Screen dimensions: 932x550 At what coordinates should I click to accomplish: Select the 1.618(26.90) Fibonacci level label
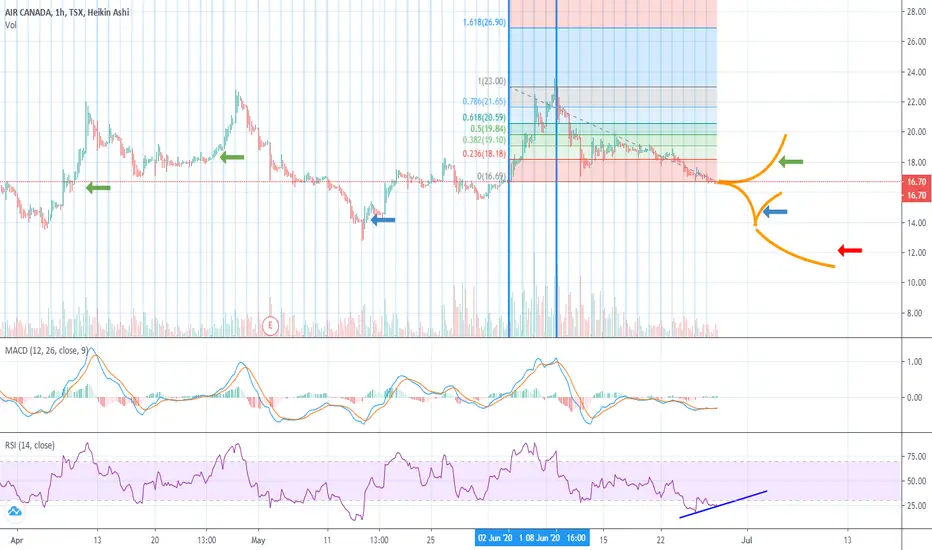tap(484, 23)
